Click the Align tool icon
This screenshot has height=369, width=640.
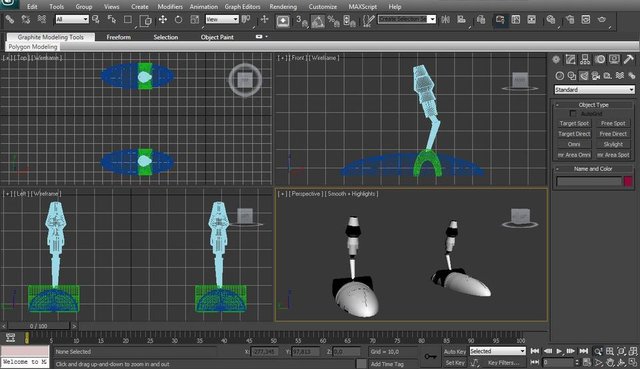[x=461, y=19]
